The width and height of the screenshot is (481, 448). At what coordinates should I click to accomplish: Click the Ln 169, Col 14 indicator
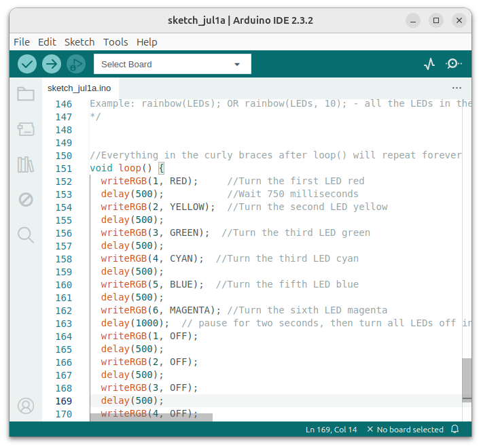coord(332,429)
